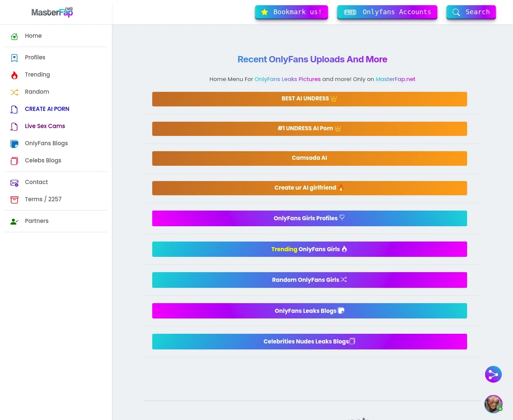Screen dimensions: 513x420
Task: Open the Trending OnlyFans Girls banner
Action: pos(310,249)
